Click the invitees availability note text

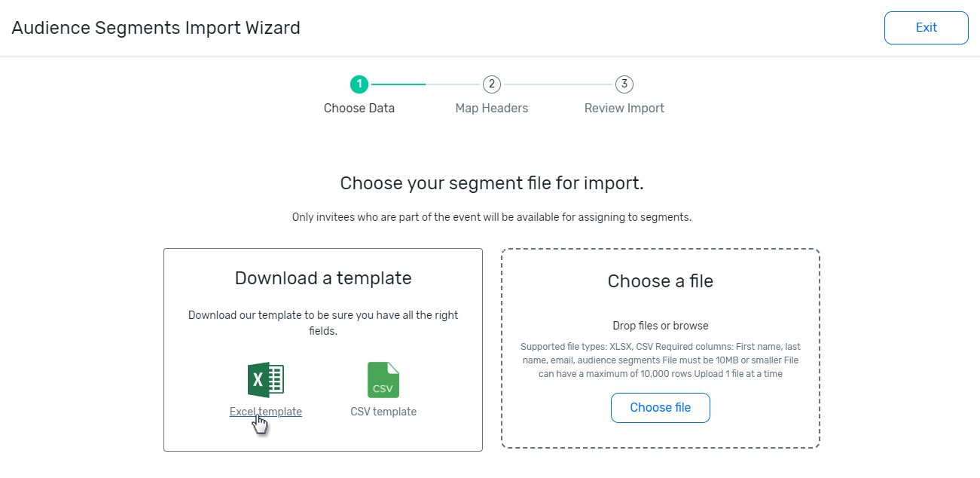click(x=492, y=217)
